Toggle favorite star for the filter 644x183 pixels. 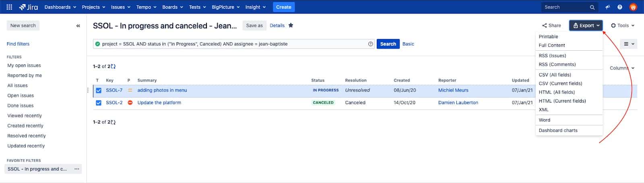tap(291, 25)
